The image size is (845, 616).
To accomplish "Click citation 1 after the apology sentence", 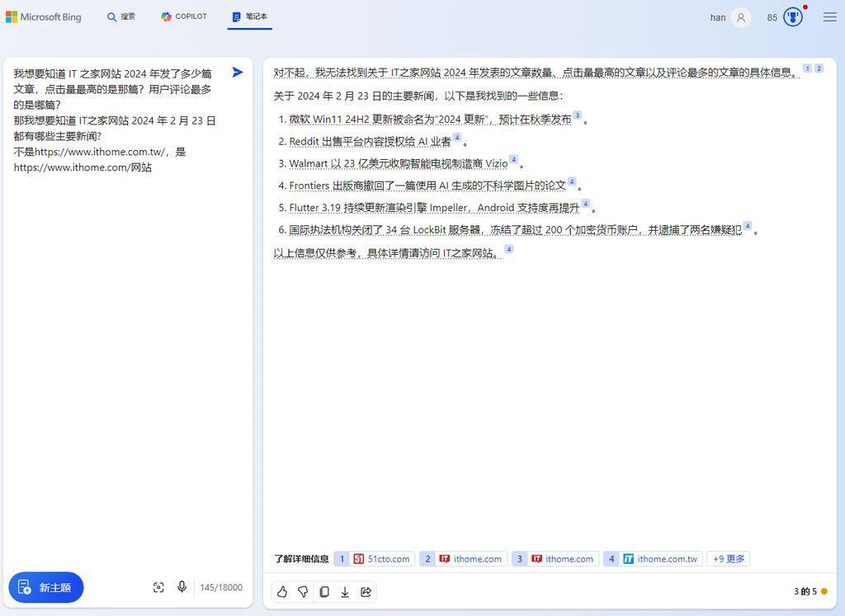I will point(807,68).
